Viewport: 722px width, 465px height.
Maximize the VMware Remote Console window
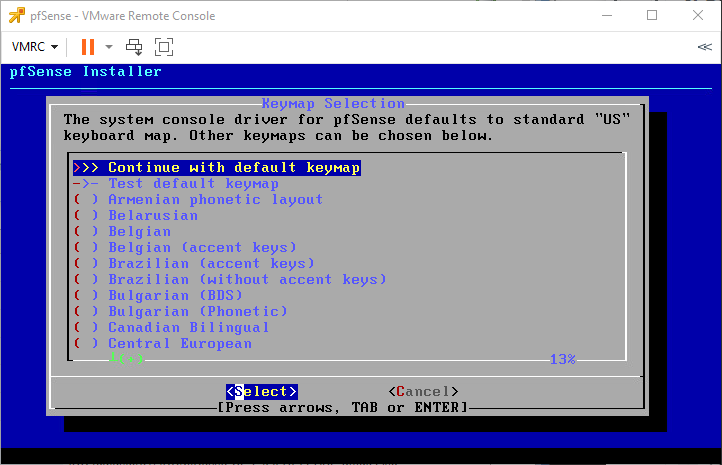(652, 15)
